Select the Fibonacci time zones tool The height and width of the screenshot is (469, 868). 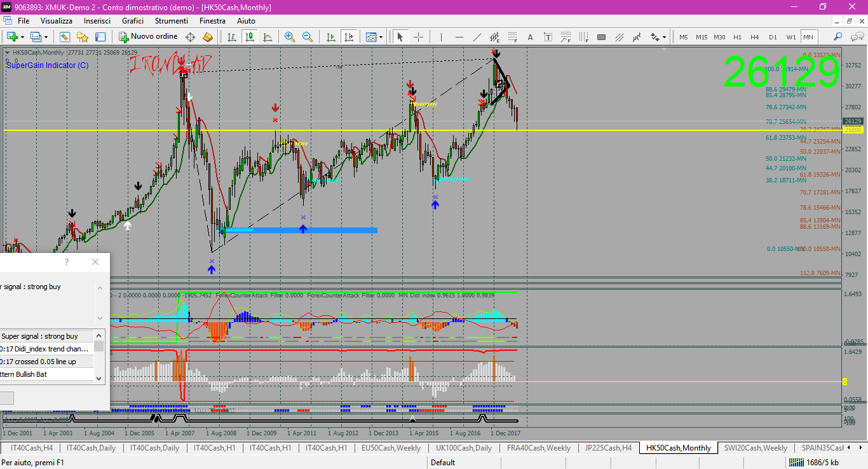point(583,37)
